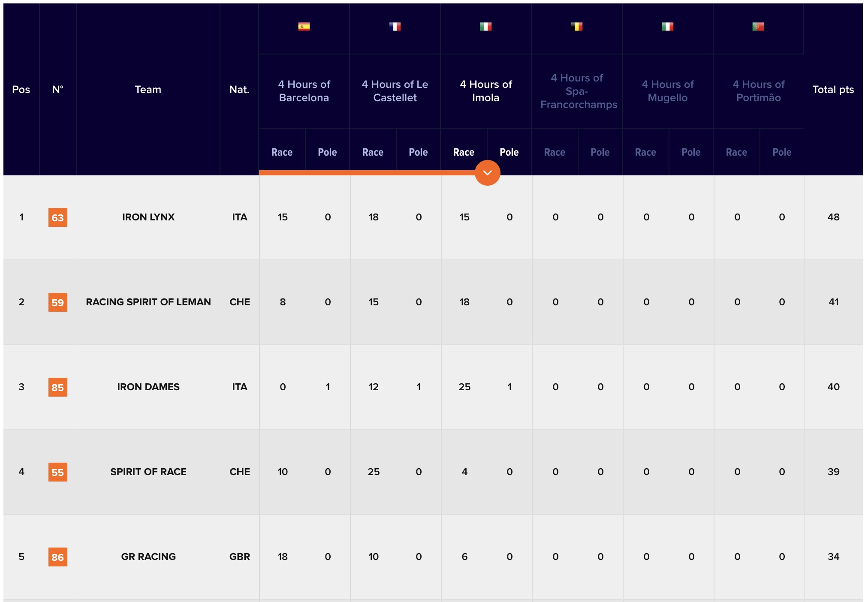Select the 4 Hours of Portimão header
The height and width of the screenshot is (602, 868).
click(759, 91)
